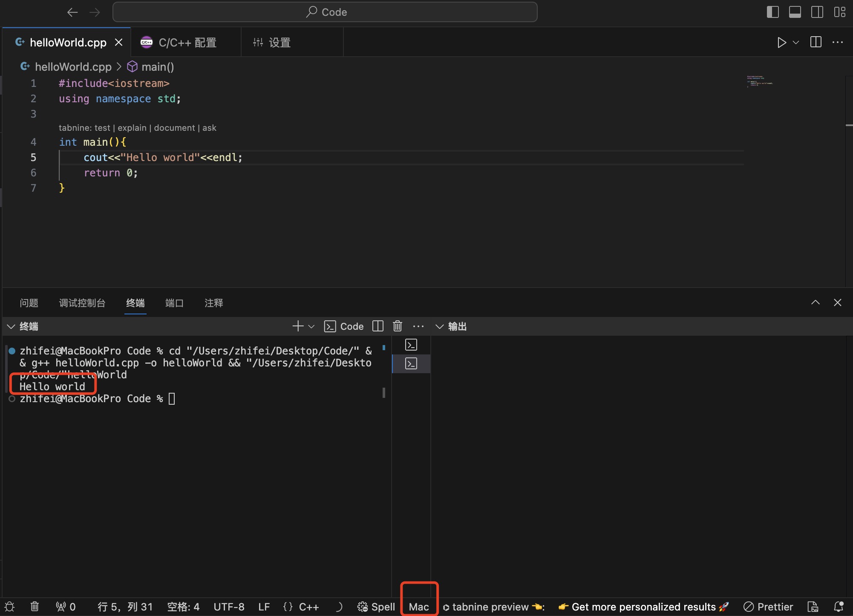The image size is (853, 616).
Task: Open the customize layout menu
Action: click(x=839, y=12)
